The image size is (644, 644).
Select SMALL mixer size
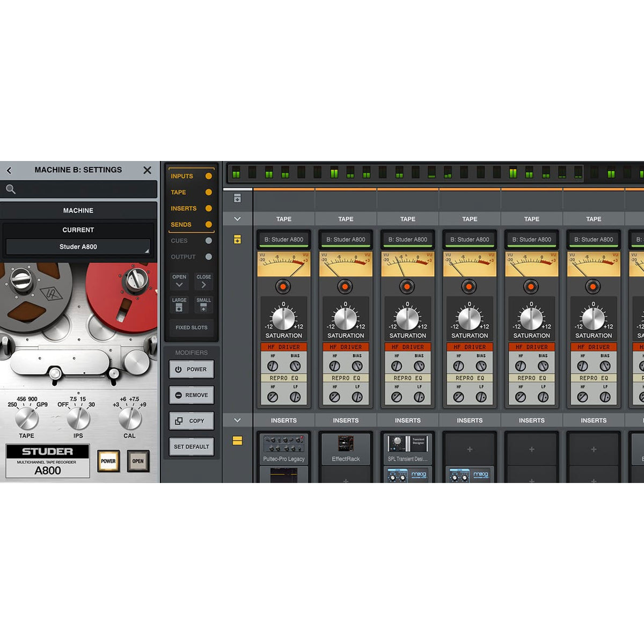[203, 304]
